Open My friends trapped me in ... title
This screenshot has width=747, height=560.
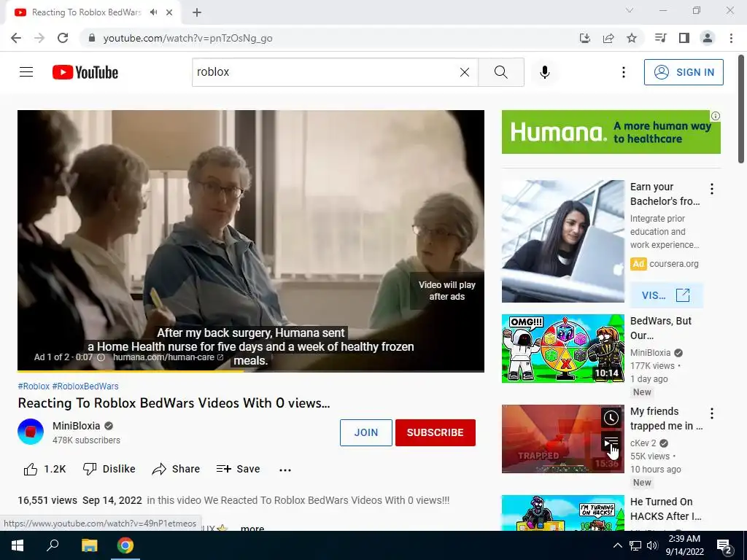pos(666,419)
